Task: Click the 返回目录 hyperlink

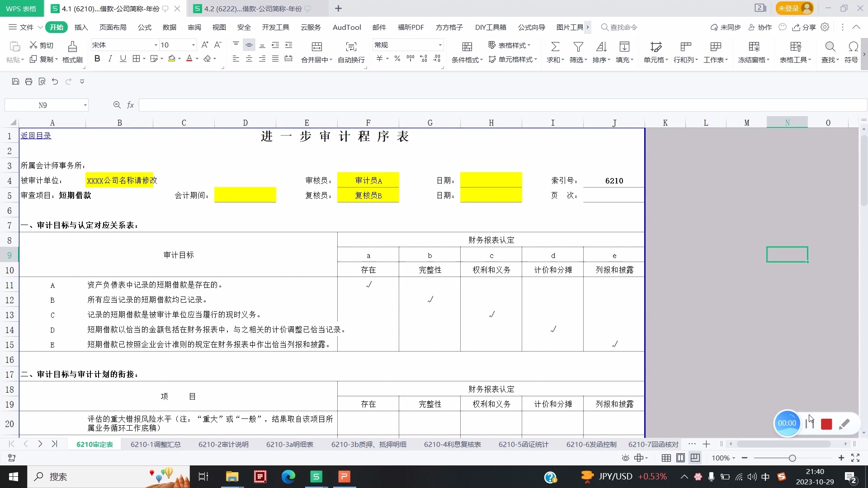Action: click(36, 136)
